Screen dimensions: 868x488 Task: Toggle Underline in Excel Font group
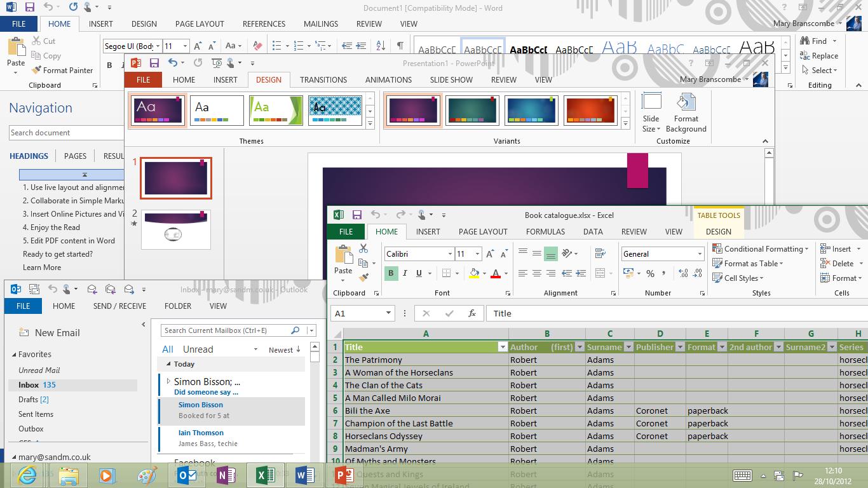[419, 273]
